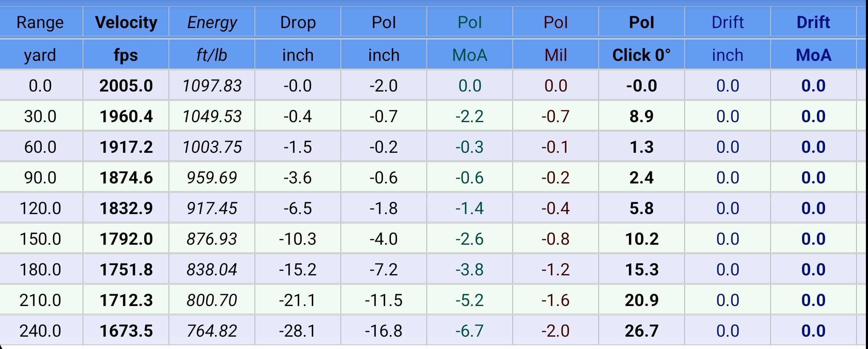Click the 1049.53 energy cell
The image size is (868, 349).
pyautogui.click(x=212, y=116)
